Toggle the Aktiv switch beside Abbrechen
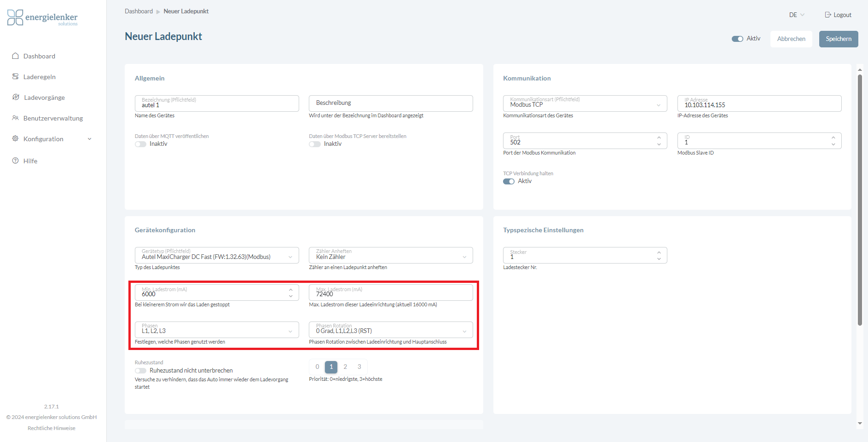 [x=737, y=39]
